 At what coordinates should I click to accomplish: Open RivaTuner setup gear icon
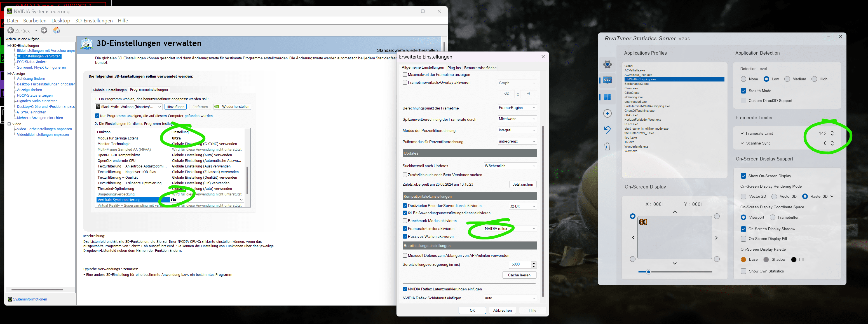point(607,64)
